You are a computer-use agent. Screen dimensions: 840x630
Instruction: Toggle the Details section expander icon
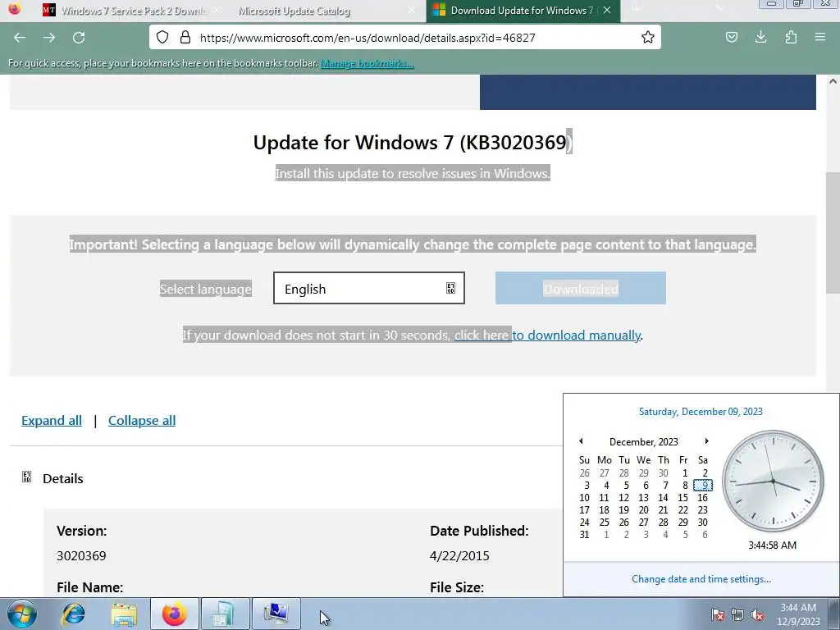[x=27, y=477]
